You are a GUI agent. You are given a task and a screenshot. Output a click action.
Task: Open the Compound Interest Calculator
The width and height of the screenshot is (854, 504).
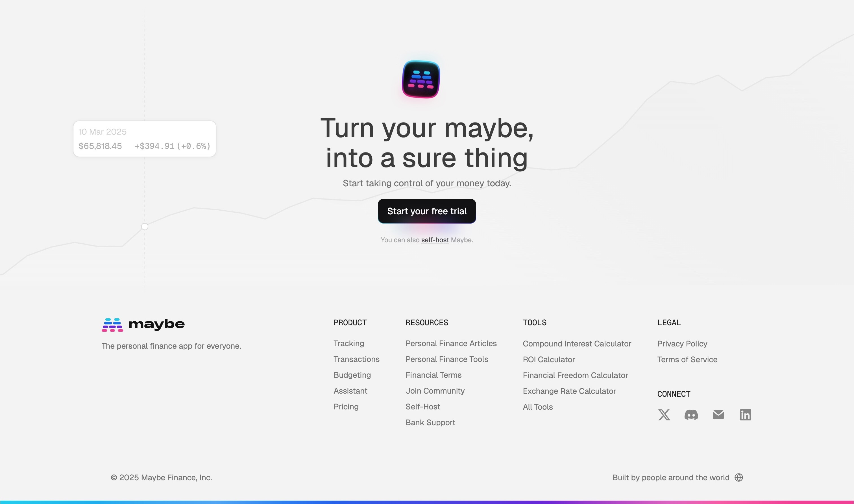tap(577, 344)
